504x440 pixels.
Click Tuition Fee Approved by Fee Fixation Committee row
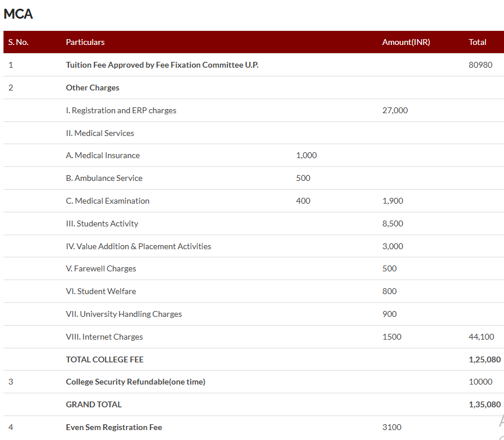(254, 65)
